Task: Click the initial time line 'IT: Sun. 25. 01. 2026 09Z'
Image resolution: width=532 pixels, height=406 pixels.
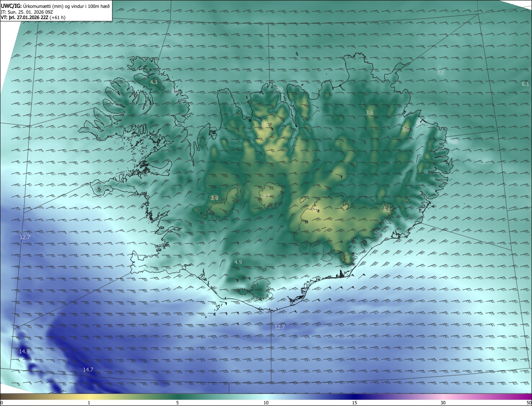Action: pyautogui.click(x=27, y=12)
